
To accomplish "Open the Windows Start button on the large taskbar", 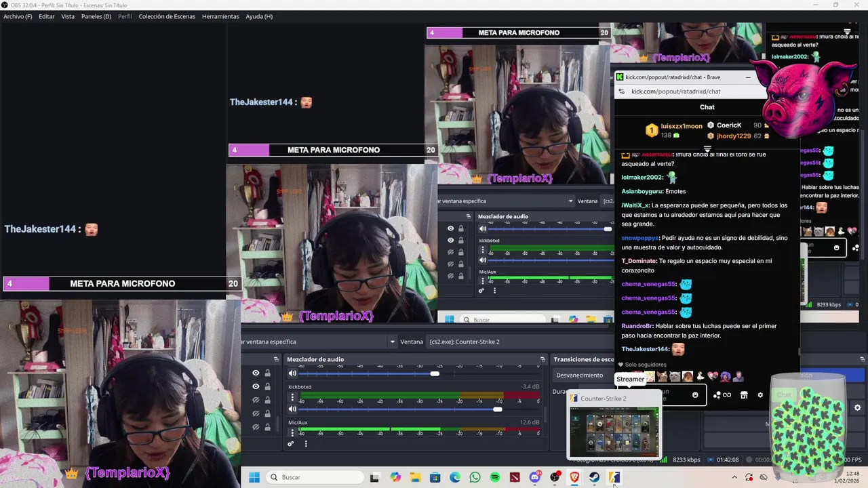I will tap(254, 477).
